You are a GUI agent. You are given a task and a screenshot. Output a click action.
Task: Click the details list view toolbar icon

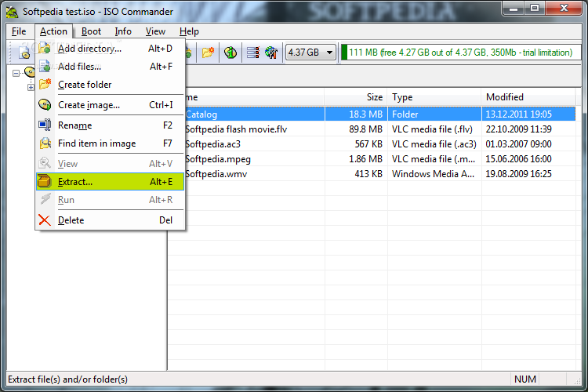tap(252, 53)
